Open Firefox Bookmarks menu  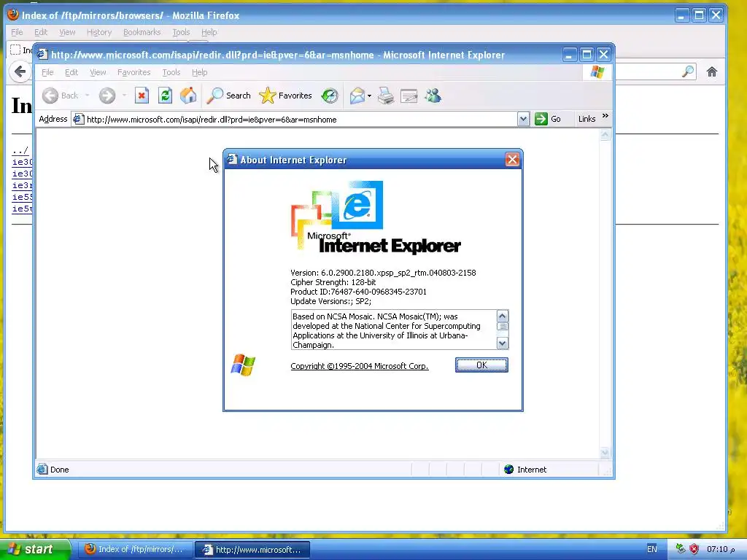[x=142, y=32]
